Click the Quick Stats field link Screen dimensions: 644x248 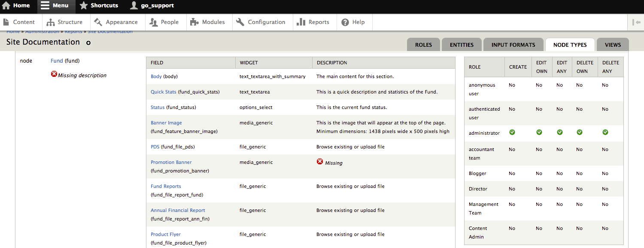pyautogui.click(x=164, y=92)
